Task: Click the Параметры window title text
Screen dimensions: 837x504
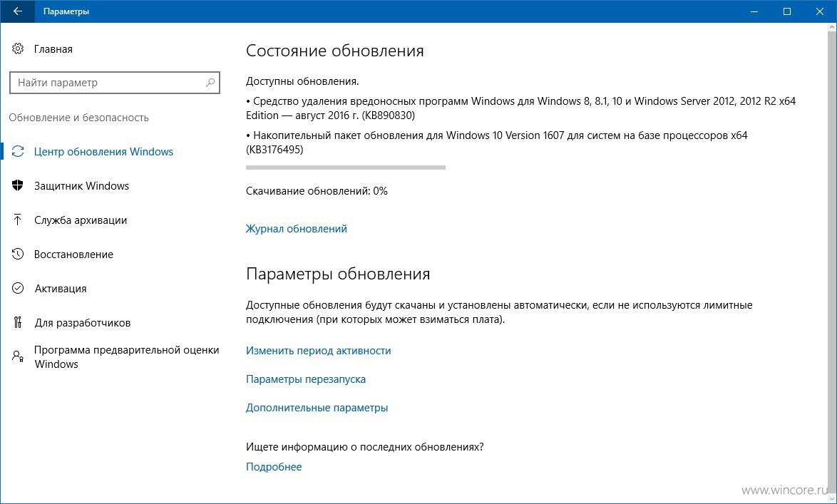Action: [66, 11]
